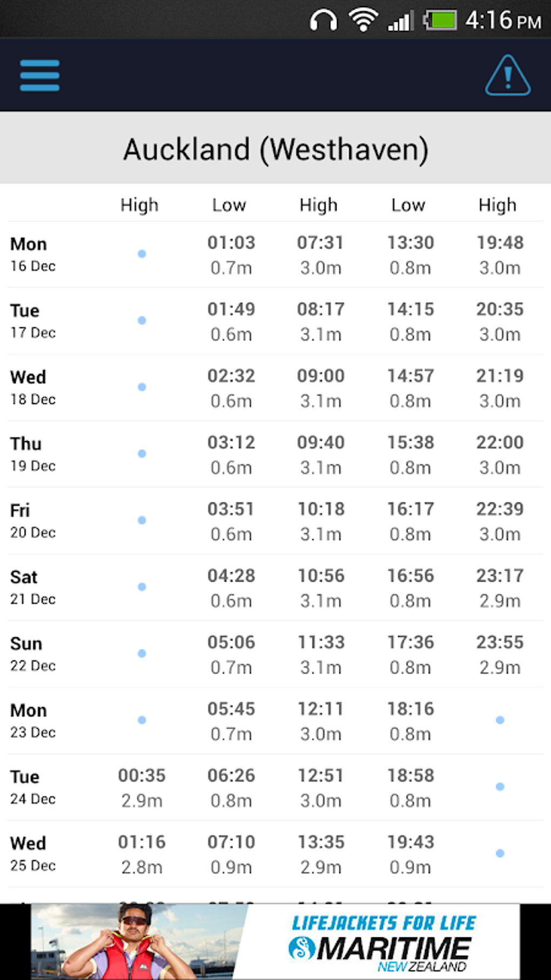This screenshot has width=551, height=980.
Task: Tap the 09:00 high tide entry
Action: [x=320, y=387]
